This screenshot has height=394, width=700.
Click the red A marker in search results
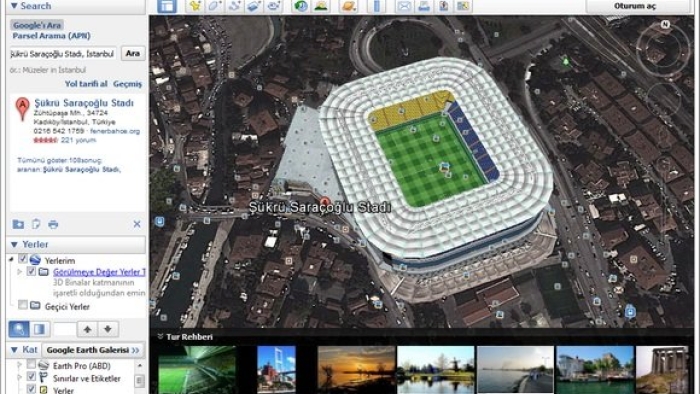[x=22, y=109]
